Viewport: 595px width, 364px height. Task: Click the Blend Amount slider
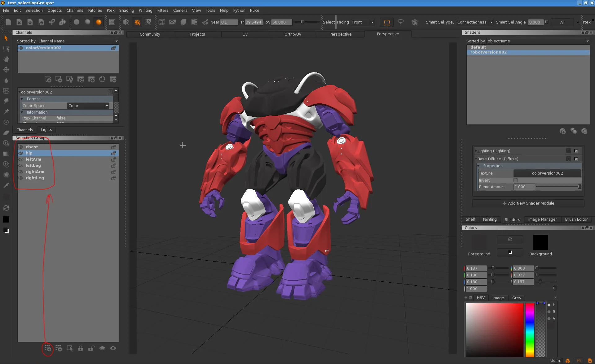coord(558,187)
